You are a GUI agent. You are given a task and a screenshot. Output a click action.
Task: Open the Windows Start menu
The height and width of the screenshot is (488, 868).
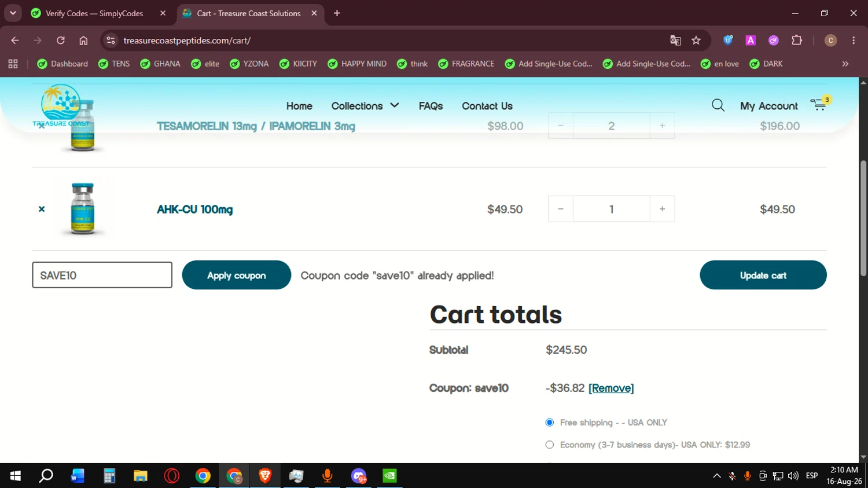click(x=16, y=476)
